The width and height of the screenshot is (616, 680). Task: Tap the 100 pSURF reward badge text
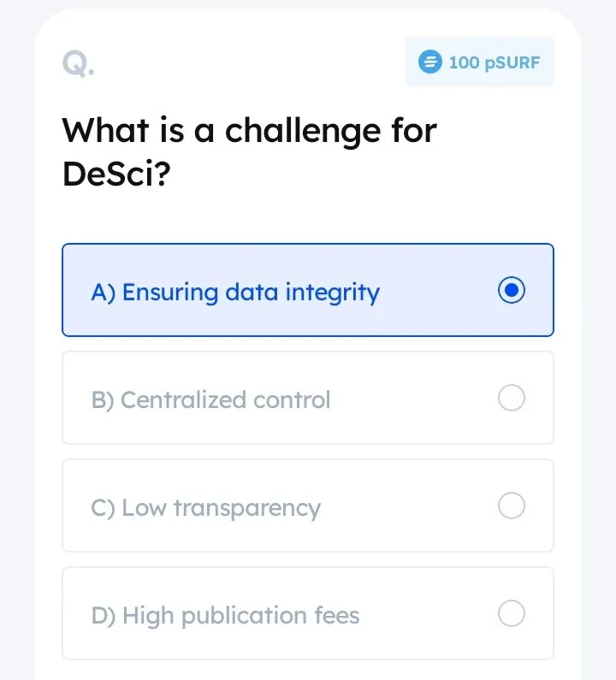[494, 62]
